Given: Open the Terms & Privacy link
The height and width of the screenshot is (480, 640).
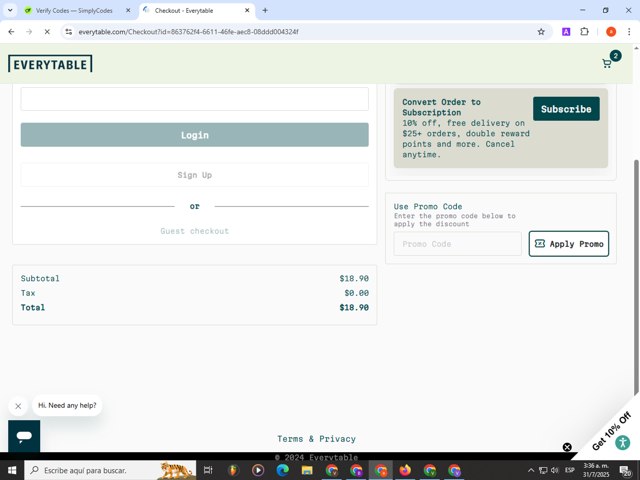Looking at the screenshot, I should pos(316,439).
